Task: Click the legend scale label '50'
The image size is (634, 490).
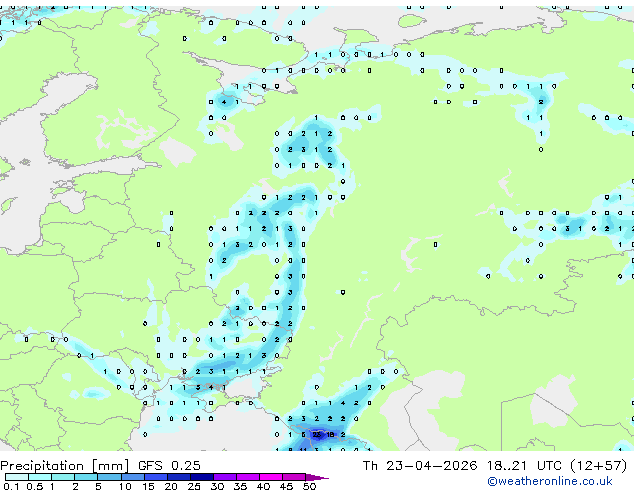Action: coord(309,486)
